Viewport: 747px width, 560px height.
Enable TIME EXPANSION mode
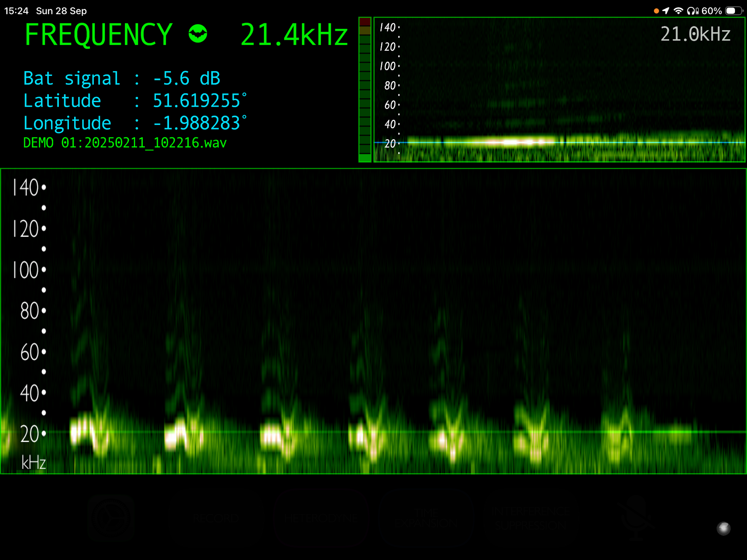click(426, 518)
